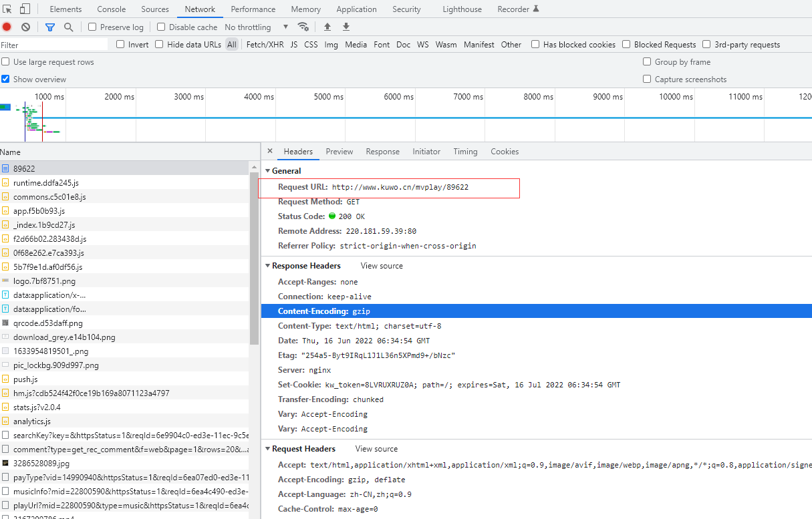812x519 pixels.
Task: Turn on Use large request rows
Action: tap(5, 61)
